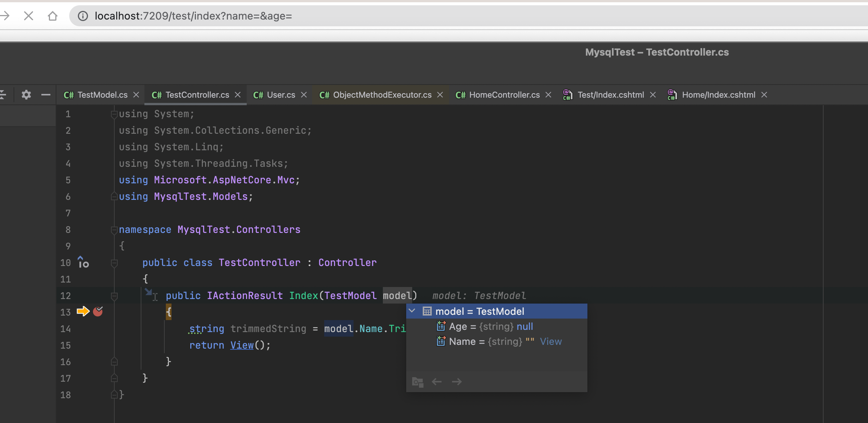The image size is (868, 423).
Task: Click the forward arrow in debugger popup
Action: 457,382
